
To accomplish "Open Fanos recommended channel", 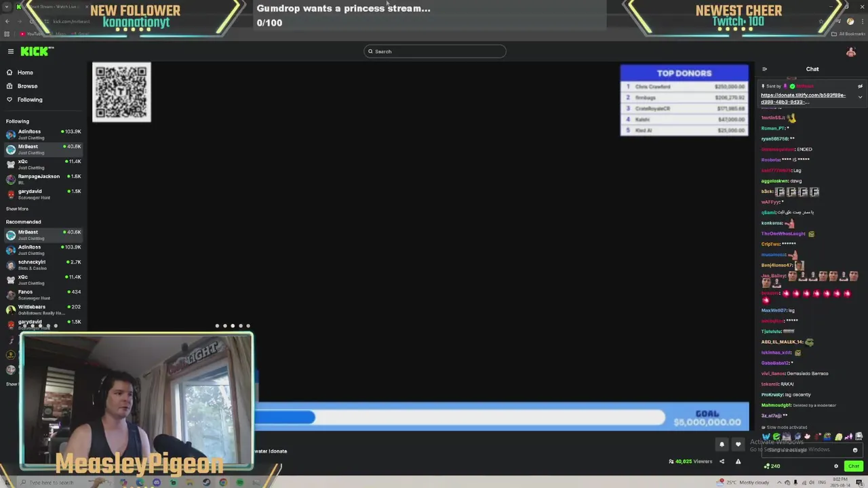I will coord(43,294).
